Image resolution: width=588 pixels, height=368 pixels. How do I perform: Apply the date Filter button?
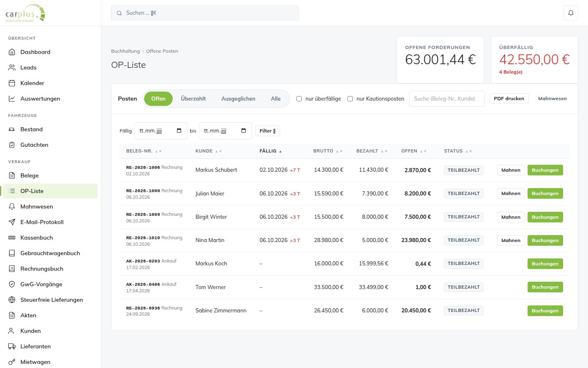click(267, 131)
